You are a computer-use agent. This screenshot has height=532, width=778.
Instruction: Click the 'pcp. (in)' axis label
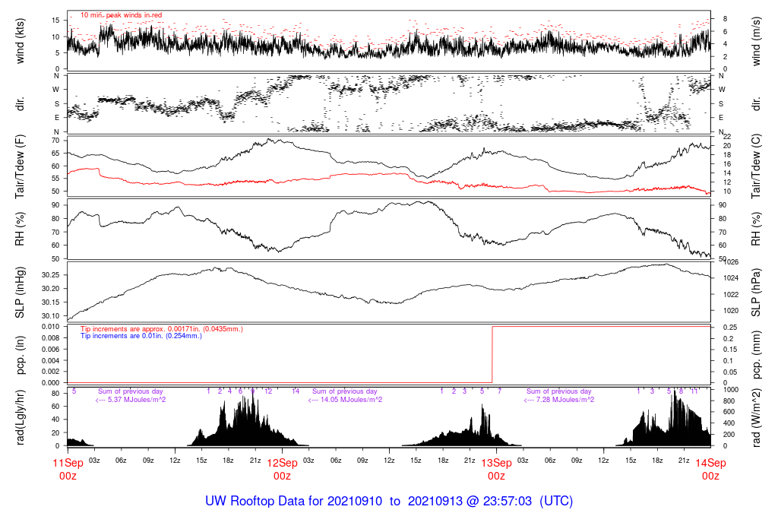pyautogui.click(x=21, y=356)
